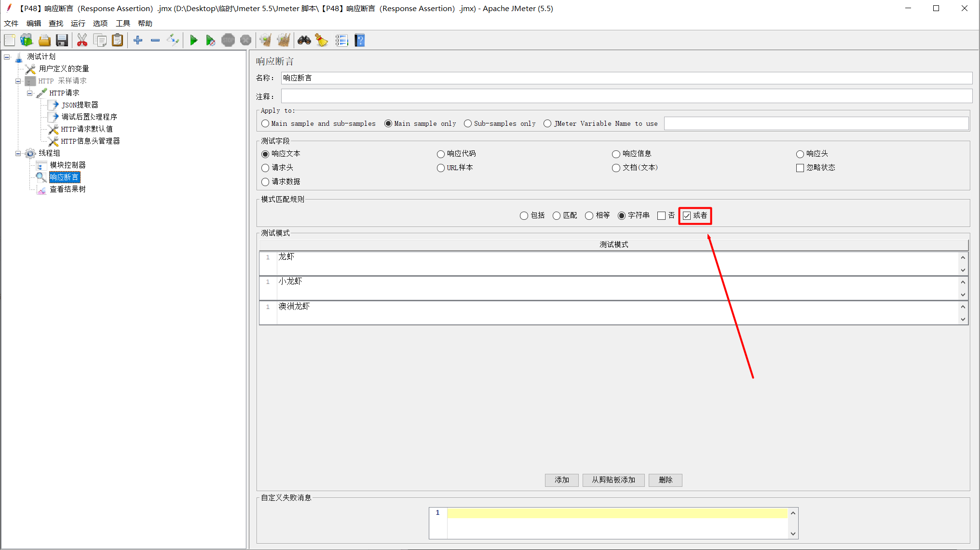Click the New test plan icon
The image size is (980, 550).
click(10, 40)
